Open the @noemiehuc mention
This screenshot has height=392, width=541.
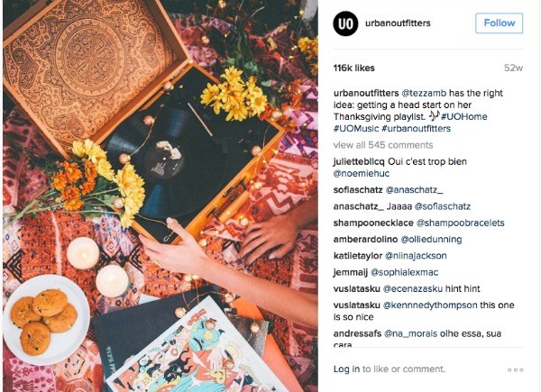point(362,173)
